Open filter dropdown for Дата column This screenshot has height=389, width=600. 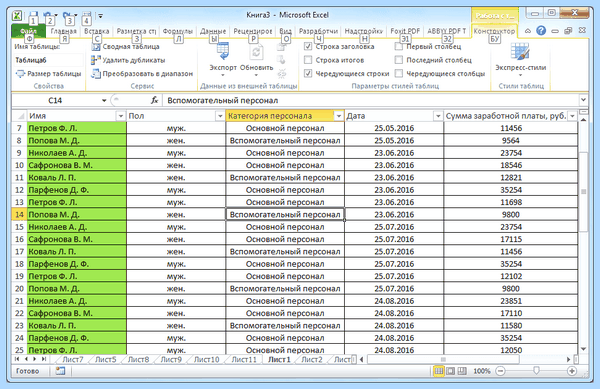(438, 116)
